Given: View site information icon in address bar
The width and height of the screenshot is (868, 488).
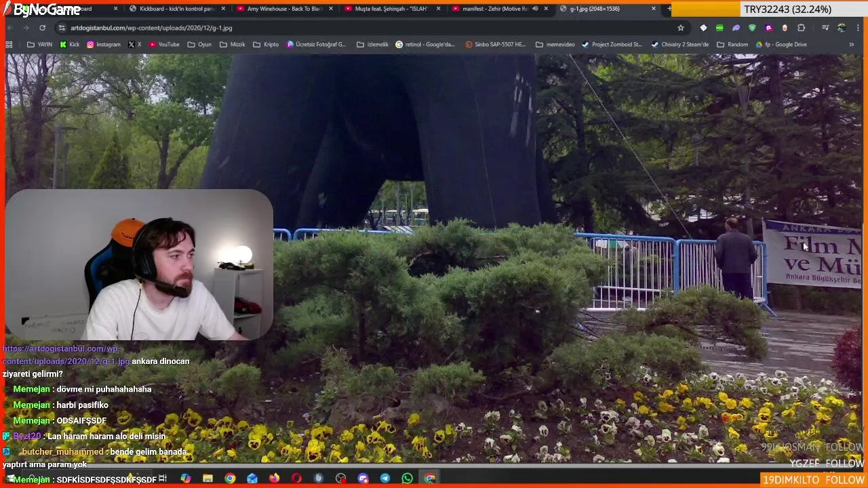Looking at the screenshot, I should 62,28.
